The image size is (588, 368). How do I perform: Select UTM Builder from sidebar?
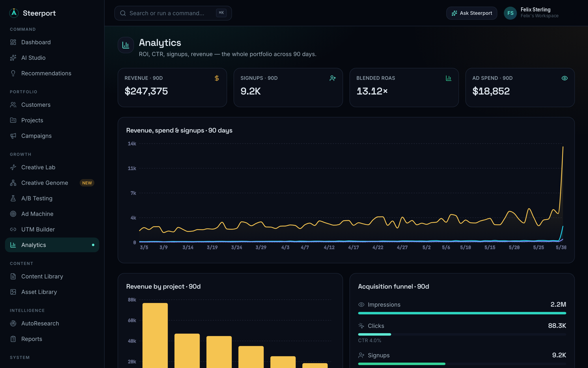pyautogui.click(x=52, y=229)
